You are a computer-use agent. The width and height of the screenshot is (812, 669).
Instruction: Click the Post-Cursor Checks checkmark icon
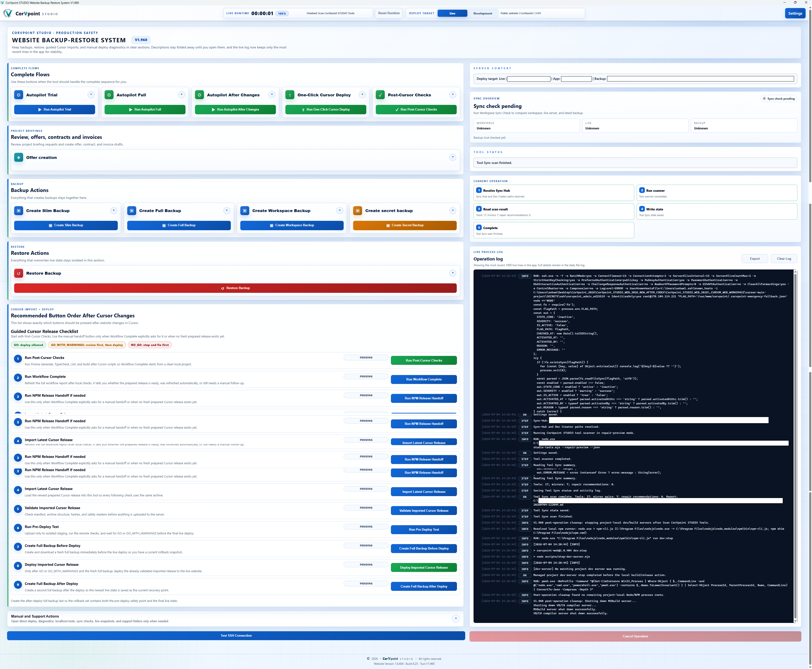click(380, 95)
